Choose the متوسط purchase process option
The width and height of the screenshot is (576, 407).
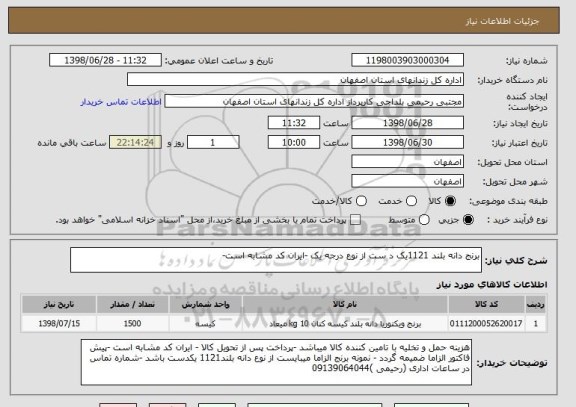[x=424, y=220]
